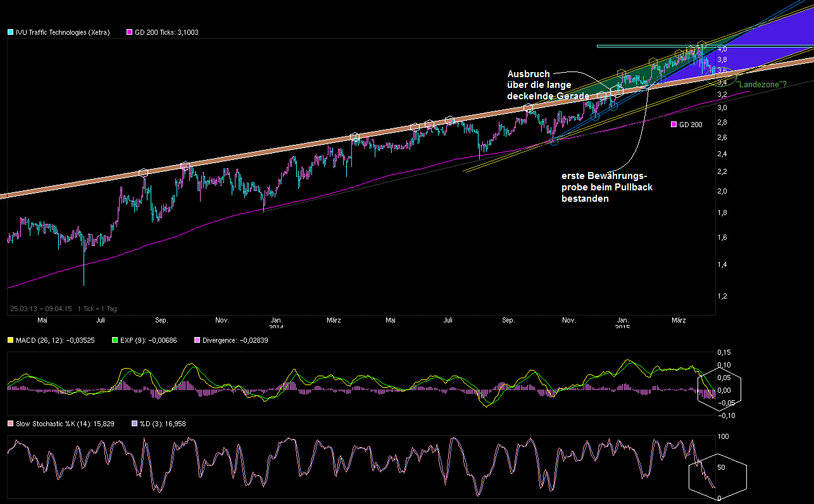Click the 1,8 value on the price axis

click(722, 213)
